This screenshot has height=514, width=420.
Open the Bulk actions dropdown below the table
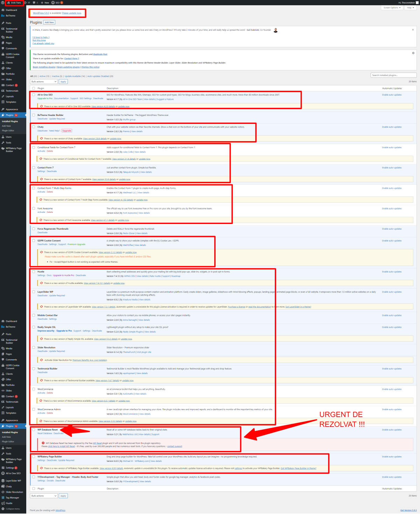pyautogui.click(x=44, y=496)
